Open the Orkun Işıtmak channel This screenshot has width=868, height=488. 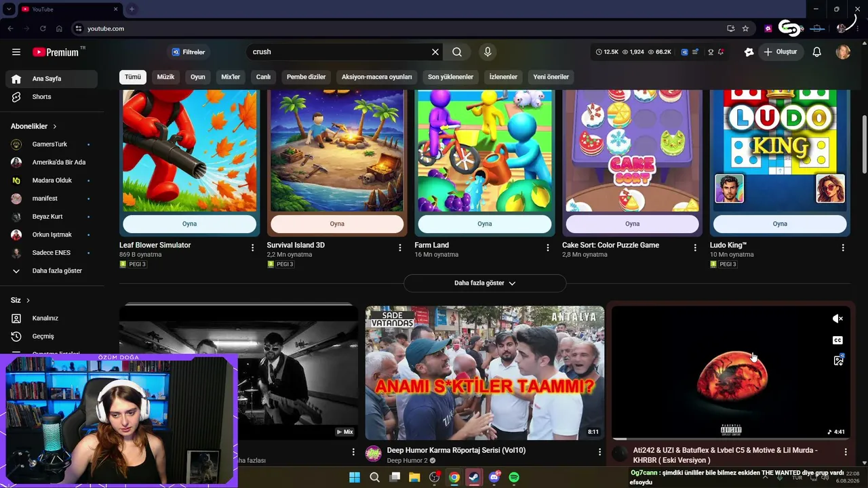(x=52, y=235)
